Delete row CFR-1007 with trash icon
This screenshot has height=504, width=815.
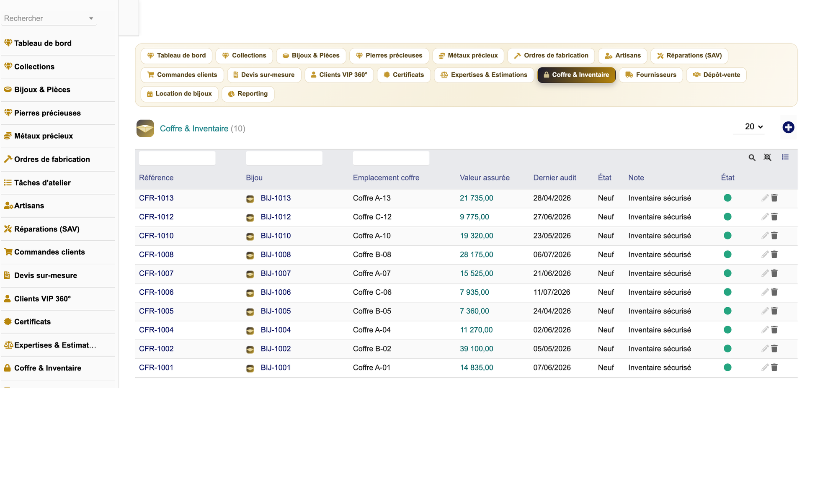[774, 273]
